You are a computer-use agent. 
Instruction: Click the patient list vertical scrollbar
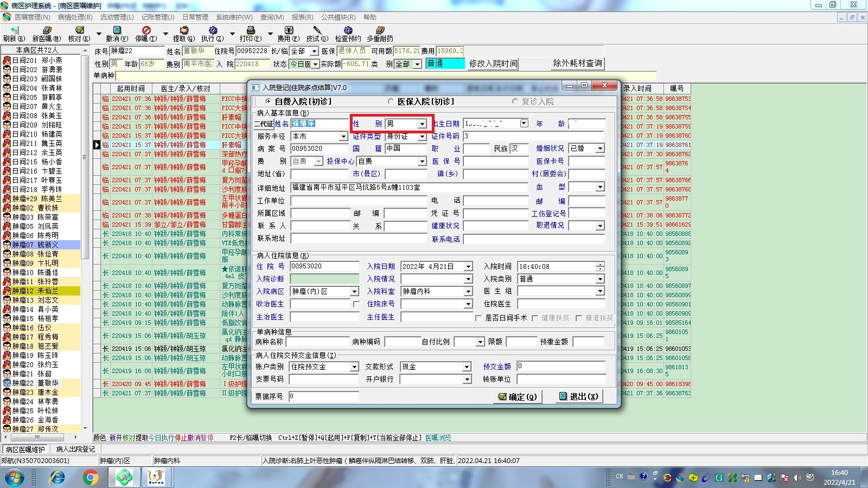click(85, 239)
